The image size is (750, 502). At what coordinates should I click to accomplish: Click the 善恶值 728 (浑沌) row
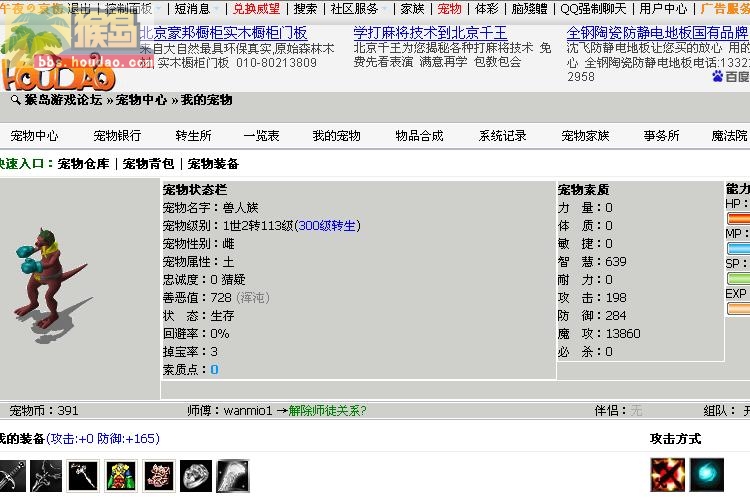(x=216, y=298)
